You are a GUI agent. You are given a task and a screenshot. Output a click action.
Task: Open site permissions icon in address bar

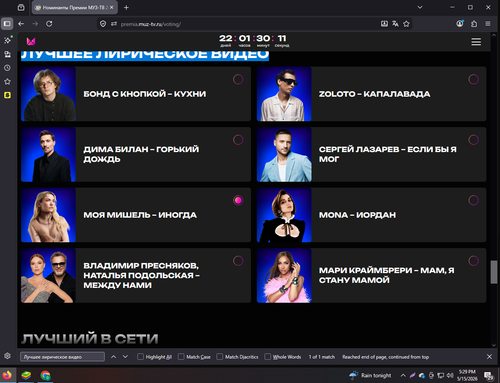coord(114,24)
